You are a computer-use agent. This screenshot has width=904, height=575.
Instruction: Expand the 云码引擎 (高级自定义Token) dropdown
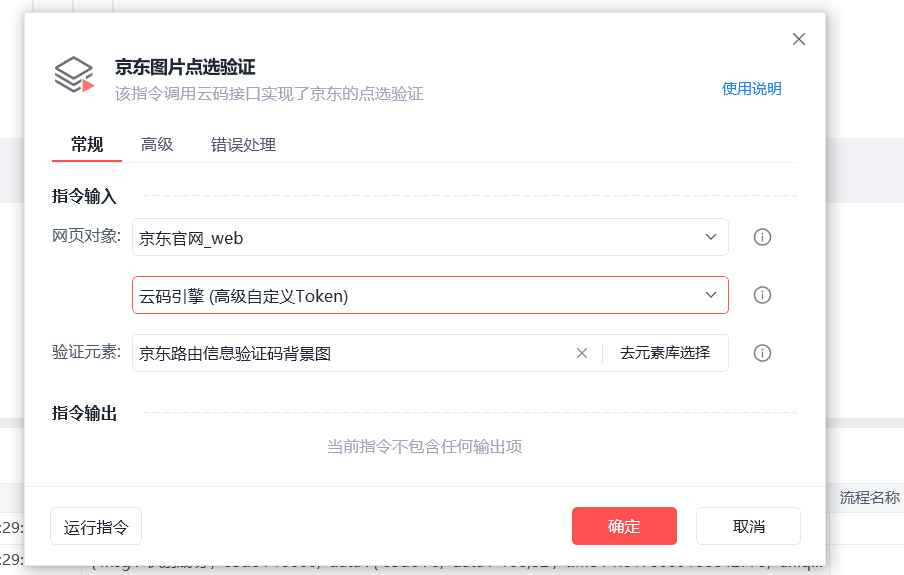point(430,295)
